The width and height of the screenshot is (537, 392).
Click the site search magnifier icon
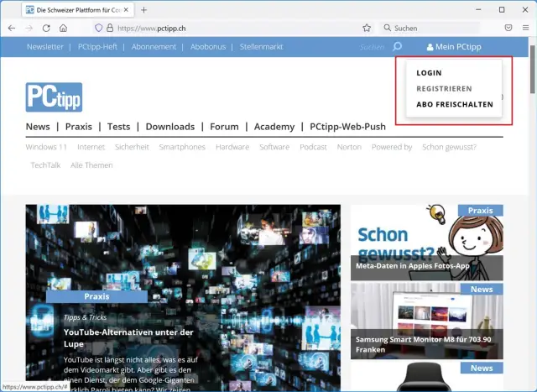click(397, 47)
